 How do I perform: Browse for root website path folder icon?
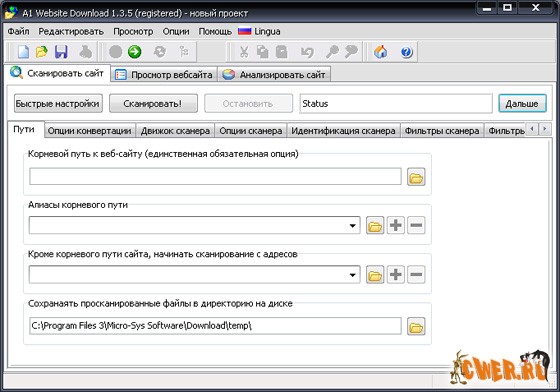[416, 177]
